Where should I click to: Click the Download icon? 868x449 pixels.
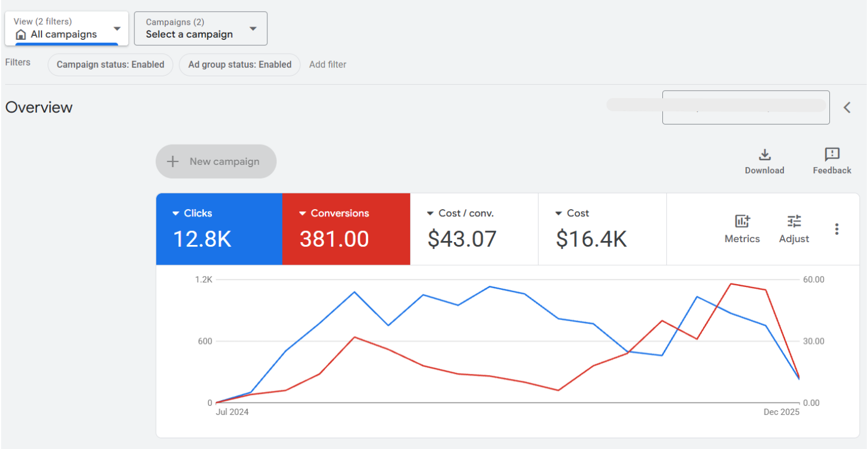click(x=764, y=155)
